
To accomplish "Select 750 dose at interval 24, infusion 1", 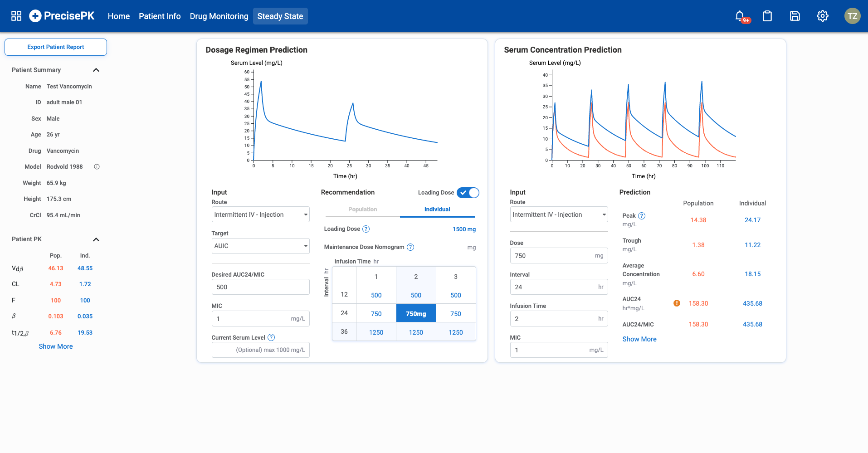I will 376,314.
